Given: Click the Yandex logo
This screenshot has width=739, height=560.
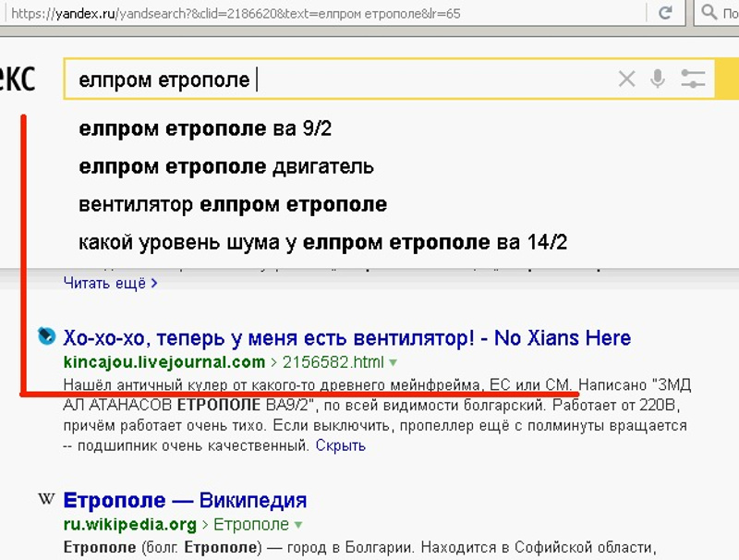Looking at the screenshot, I should (17, 79).
